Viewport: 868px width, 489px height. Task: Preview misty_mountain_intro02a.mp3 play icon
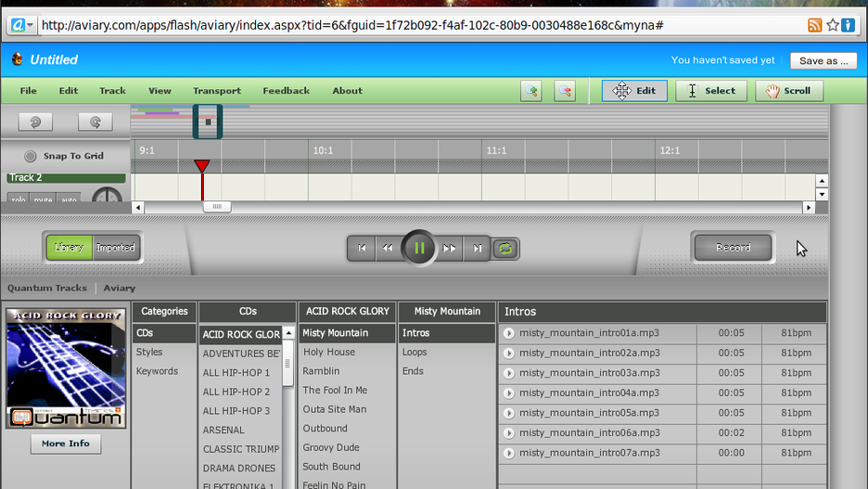(509, 354)
